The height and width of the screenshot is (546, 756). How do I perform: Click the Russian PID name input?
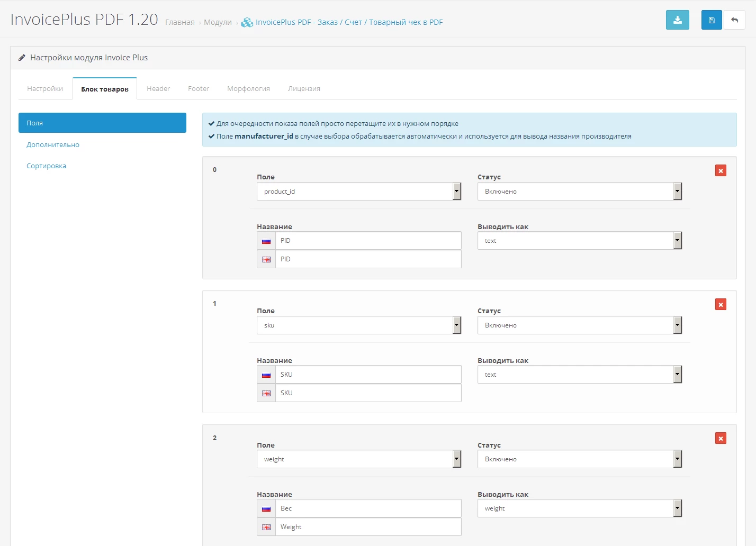point(368,241)
